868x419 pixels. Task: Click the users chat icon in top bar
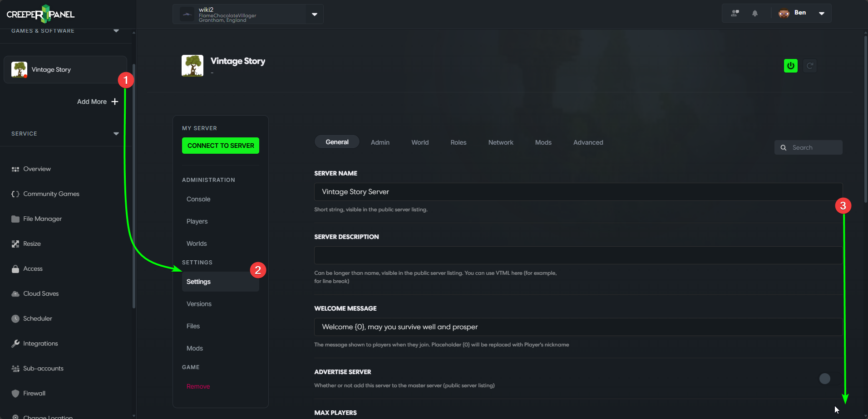point(735,13)
